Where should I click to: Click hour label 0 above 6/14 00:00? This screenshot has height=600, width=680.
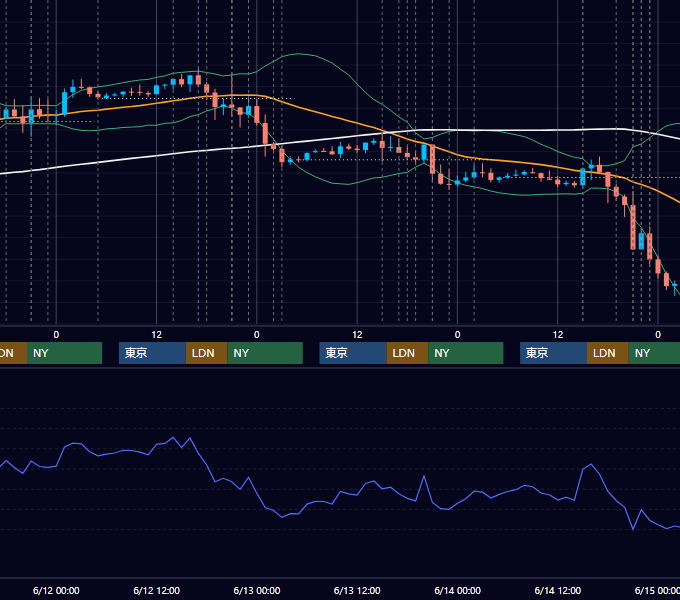click(457, 335)
